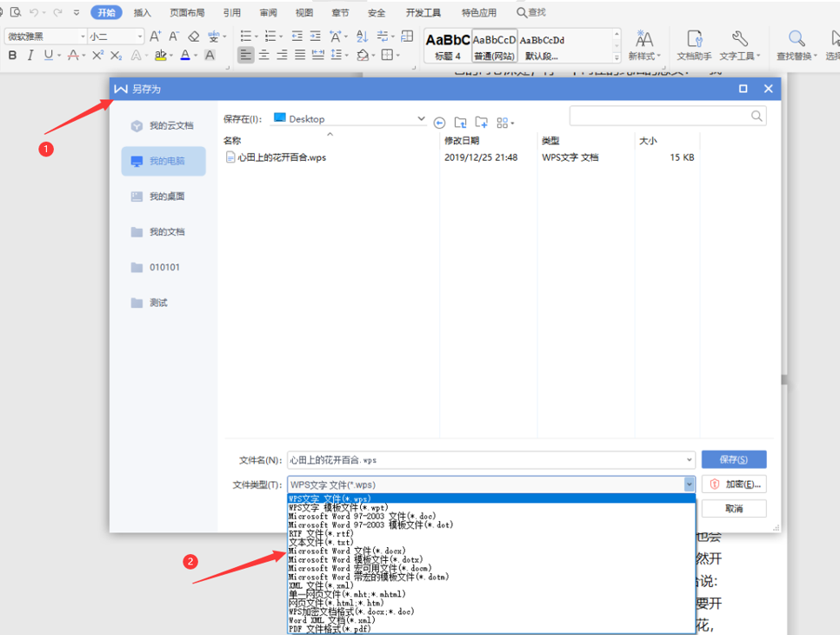This screenshot has height=635, width=840.
Task: Create a new folder in the save dialog
Action: pos(482,123)
